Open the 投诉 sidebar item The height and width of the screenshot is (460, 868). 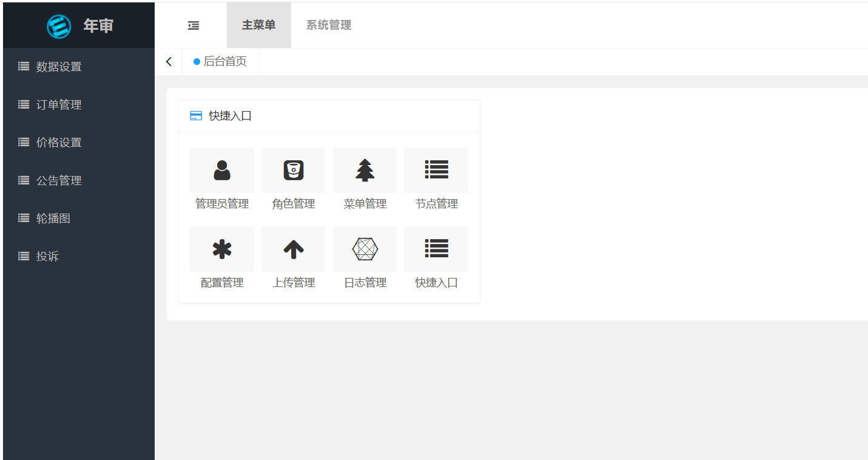point(47,257)
